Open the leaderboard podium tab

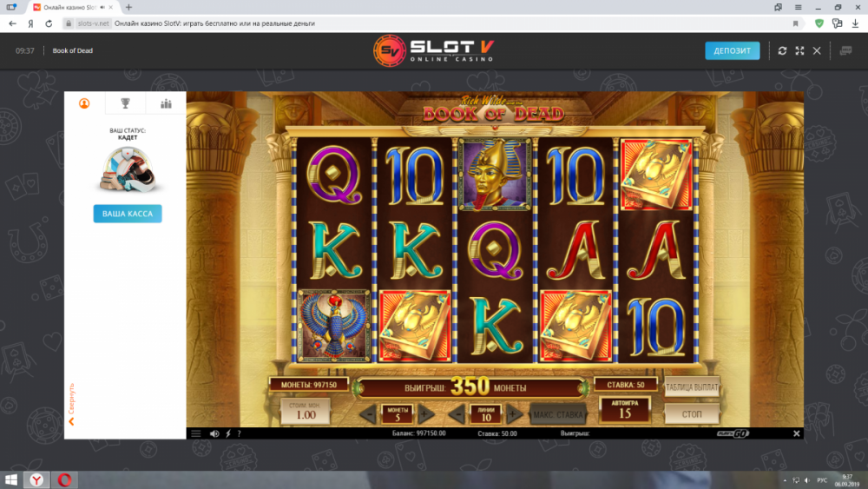point(166,103)
